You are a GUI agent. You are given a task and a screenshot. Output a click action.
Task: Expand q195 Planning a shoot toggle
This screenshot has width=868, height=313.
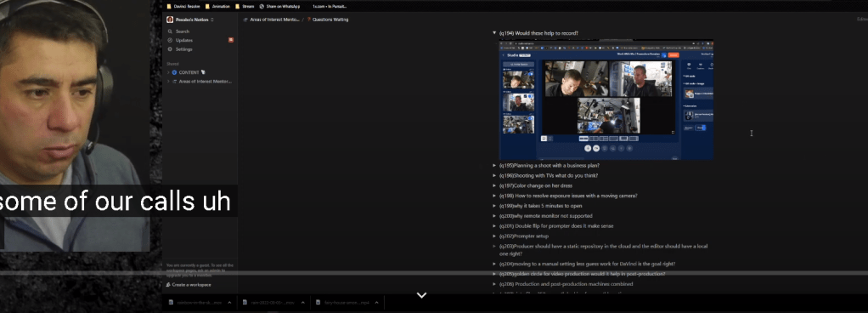pyautogui.click(x=494, y=166)
